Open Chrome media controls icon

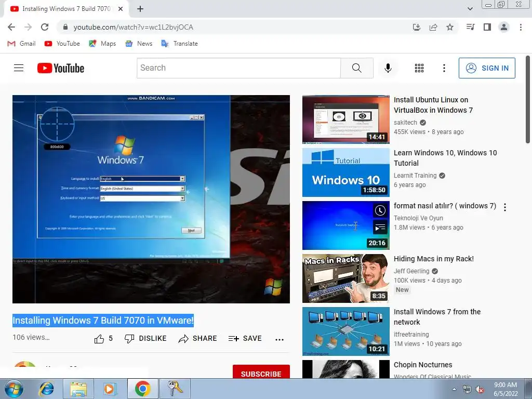point(470,27)
